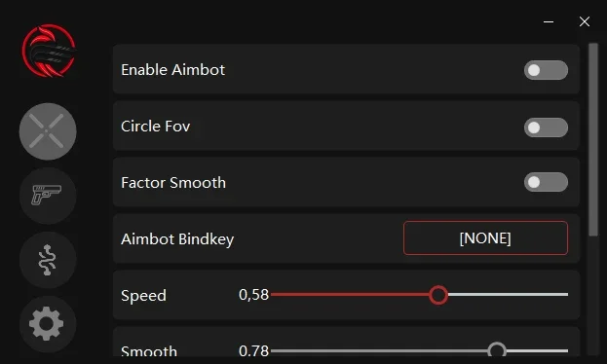Open the squiggly snake-path icon section
Image resolution: width=607 pixels, height=364 pixels.
coord(48,260)
